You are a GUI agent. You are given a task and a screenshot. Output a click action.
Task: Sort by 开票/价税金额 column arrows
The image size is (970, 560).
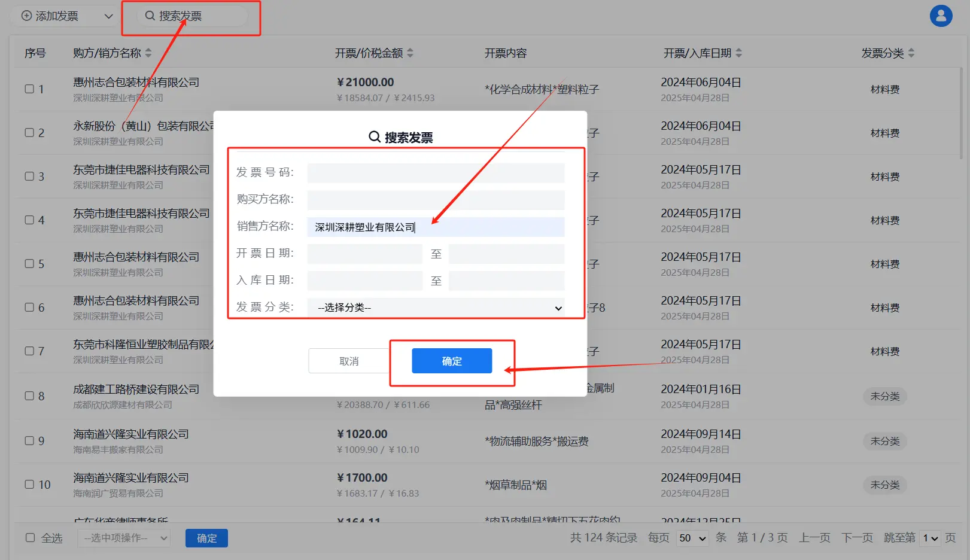(x=410, y=53)
